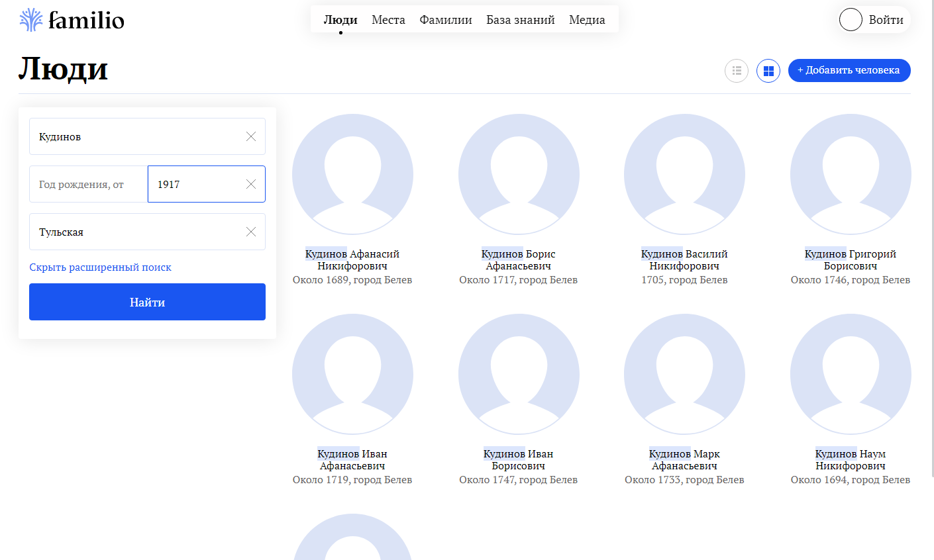
Task: Open Кудинов Григорий Борисович name link
Action: click(x=851, y=260)
